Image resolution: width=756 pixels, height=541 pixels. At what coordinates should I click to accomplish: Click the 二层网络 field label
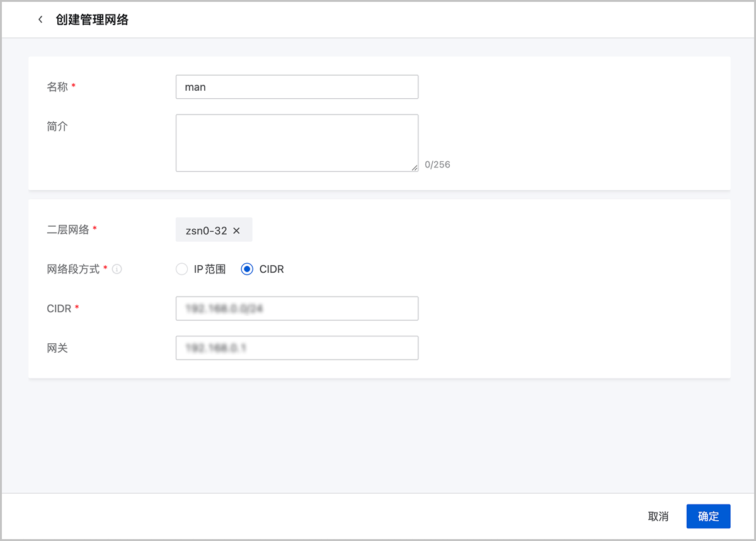[x=68, y=230]
